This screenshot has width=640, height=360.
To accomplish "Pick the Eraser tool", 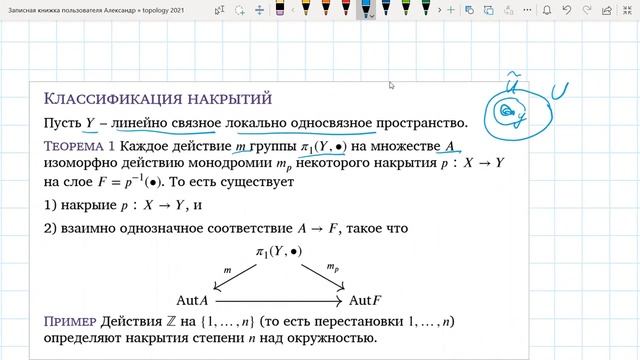I will pyautogui.click(x=280, y=8).
